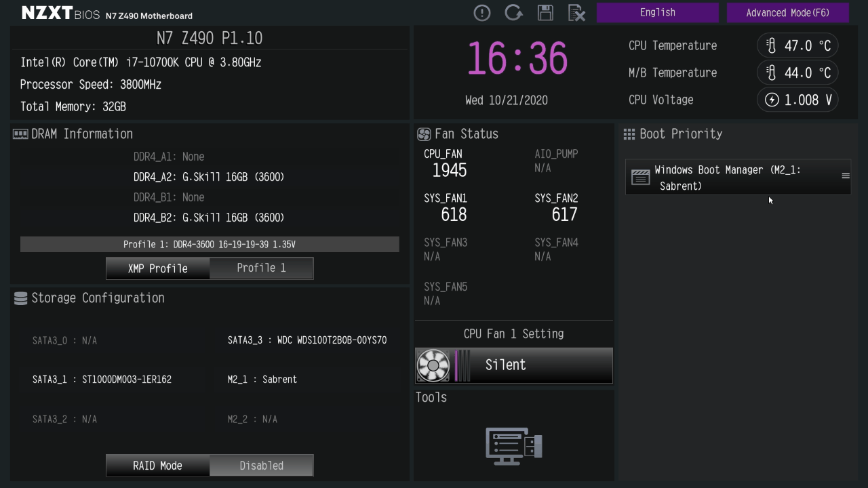This screenshot has height=488, width=868.
Task: Open the flash utility icon under Tools
Action: pyautogui.click(x=514, y=445)
